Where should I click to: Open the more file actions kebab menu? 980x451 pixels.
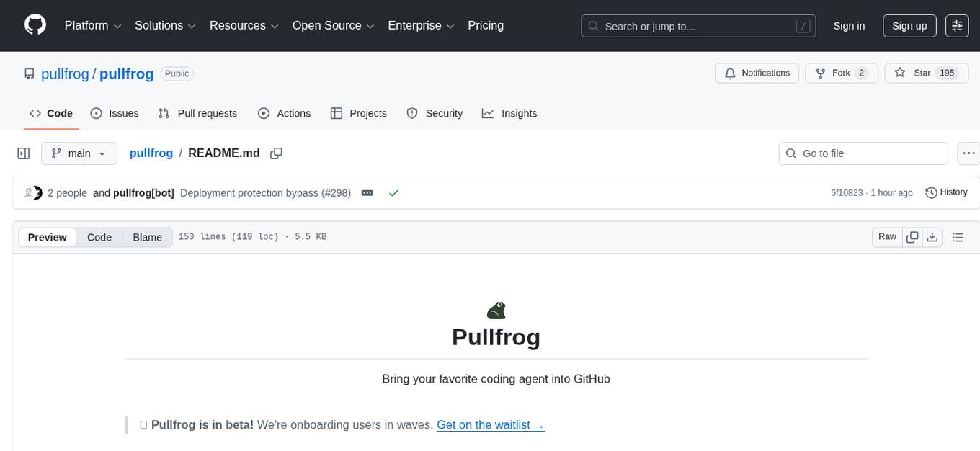click(x=968, y=153)
